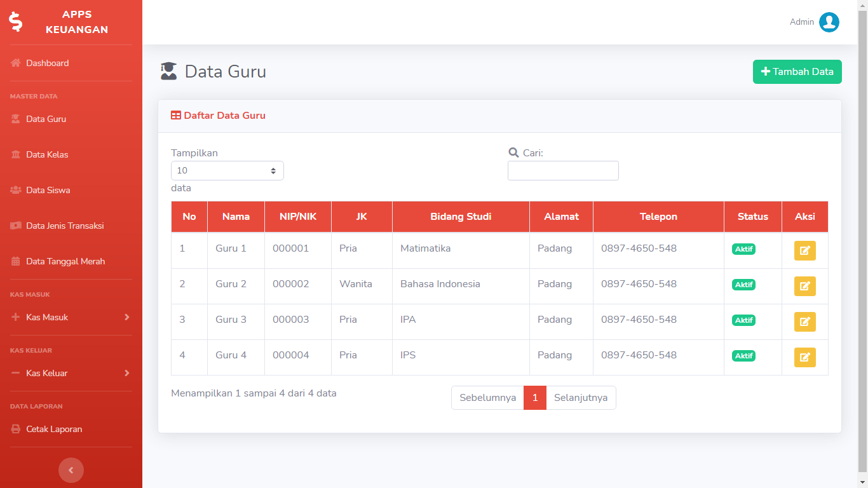Click the minus icon beside Kas Keluar
The image size is (868, 488).
16,373
